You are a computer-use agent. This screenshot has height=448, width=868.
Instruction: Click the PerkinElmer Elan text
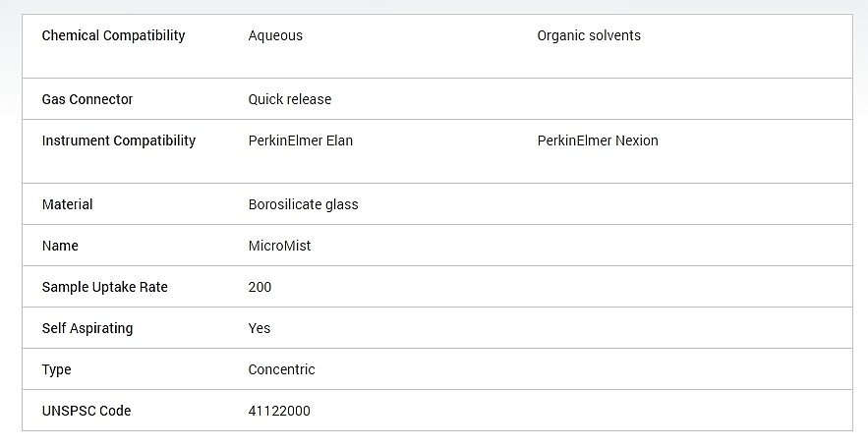point(300,141)
